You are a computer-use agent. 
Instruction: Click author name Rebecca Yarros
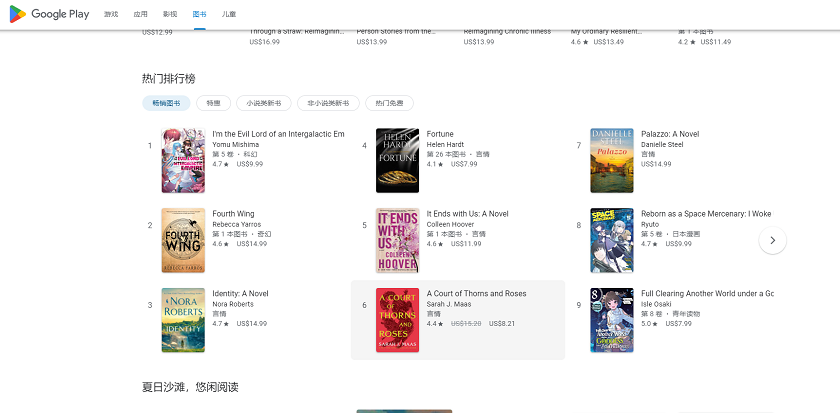coord(237,224)
